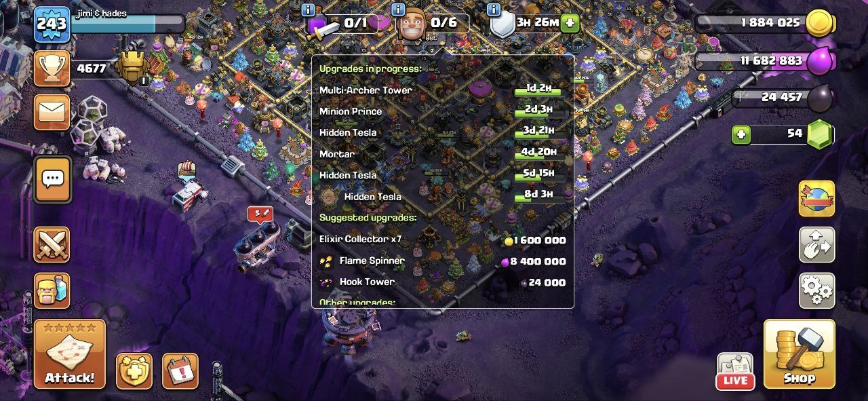Open the gold shield pass icon
The image size is (868, 401).
coord(134,371)
